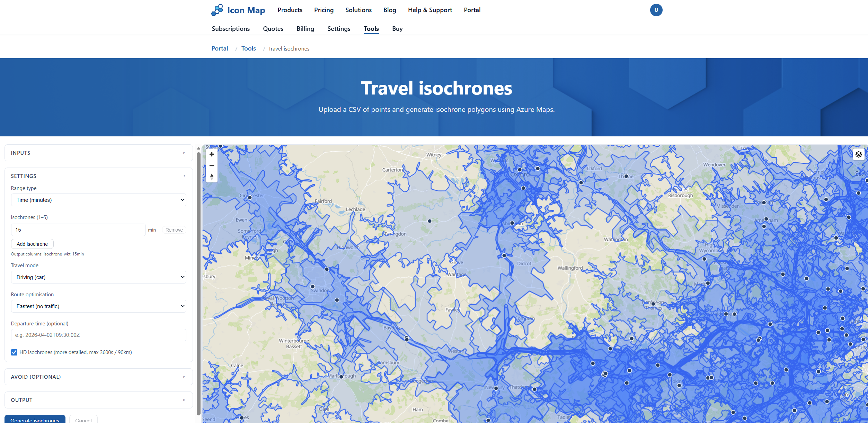Viewport: 868px width, 423px height.
Task: Click the compass reset icon below zoom controls
Action: click(212, 177)
